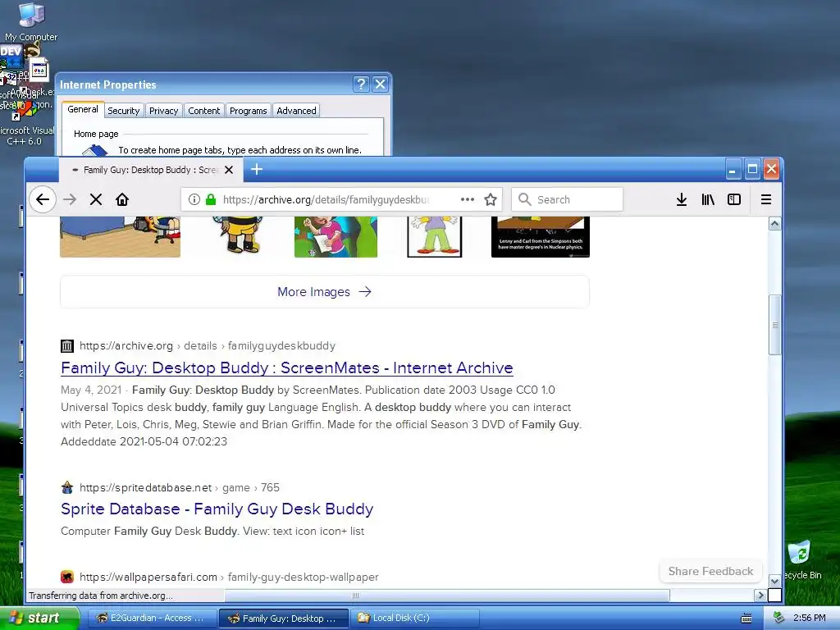This screenshot has height=630, width=840.
Task: Open a new tab with the plus button
Action: pyautogui.click(x=257, y=169)
